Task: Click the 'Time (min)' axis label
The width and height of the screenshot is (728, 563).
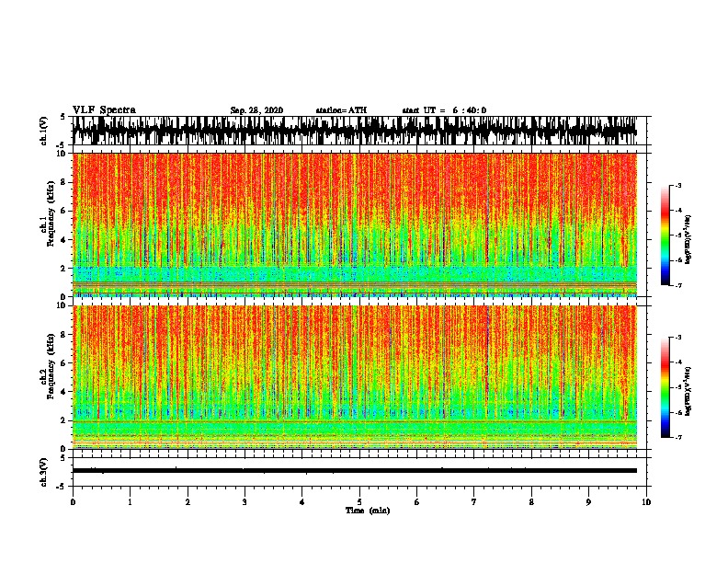Action: click(x=368, y=511)
